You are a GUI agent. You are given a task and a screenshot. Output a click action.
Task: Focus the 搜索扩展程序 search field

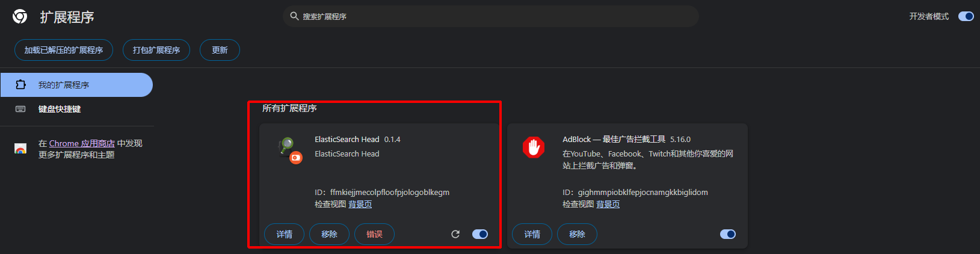point(491,16)
